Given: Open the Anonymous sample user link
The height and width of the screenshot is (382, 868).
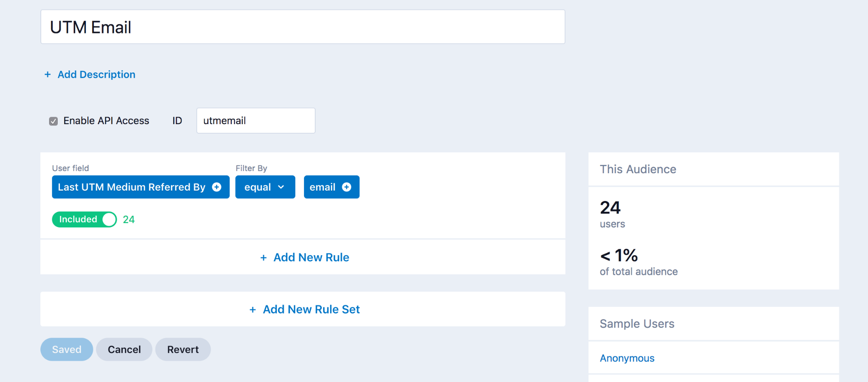Looking at the screenshot, I should [x=627, y=358].
